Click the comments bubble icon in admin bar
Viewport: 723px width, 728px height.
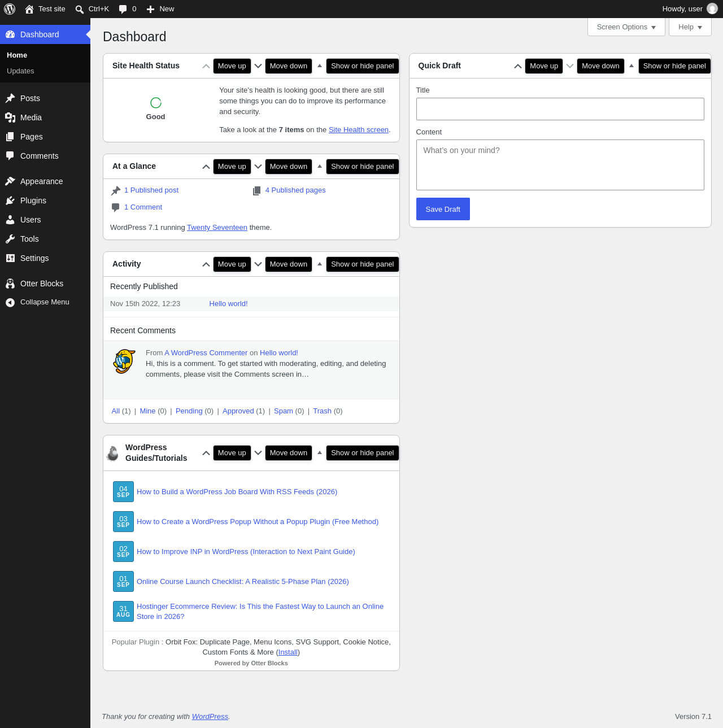point(123,10)
